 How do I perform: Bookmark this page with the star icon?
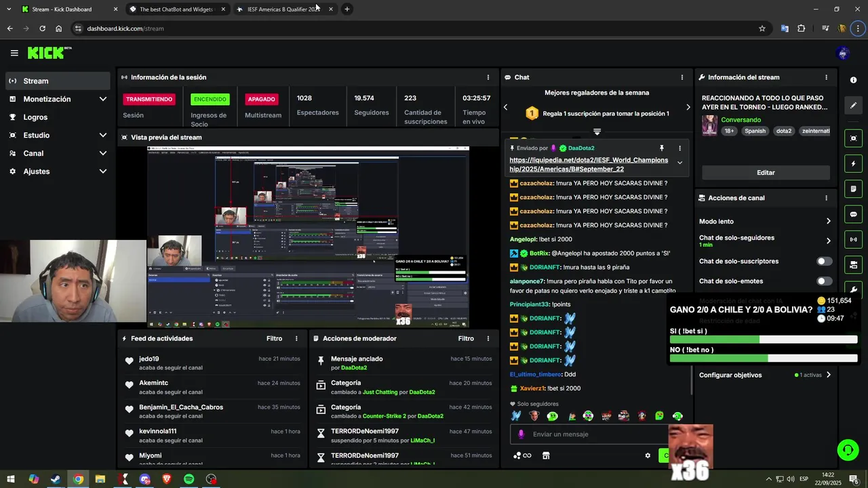point(762,28)
